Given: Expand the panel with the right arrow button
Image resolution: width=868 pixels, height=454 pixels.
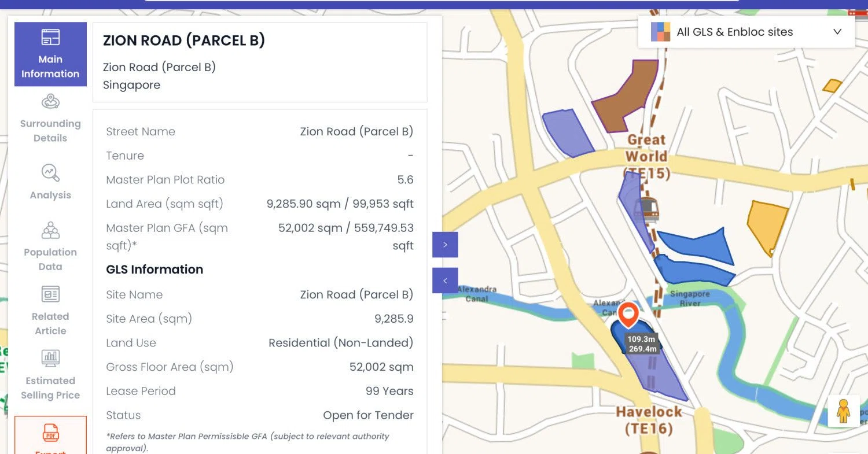Looking at the screenshot, I should pyautogui.click(x=445, y=245).
